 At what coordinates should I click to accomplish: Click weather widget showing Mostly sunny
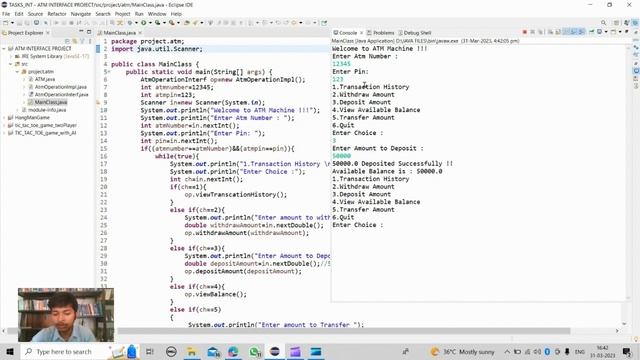462,351
